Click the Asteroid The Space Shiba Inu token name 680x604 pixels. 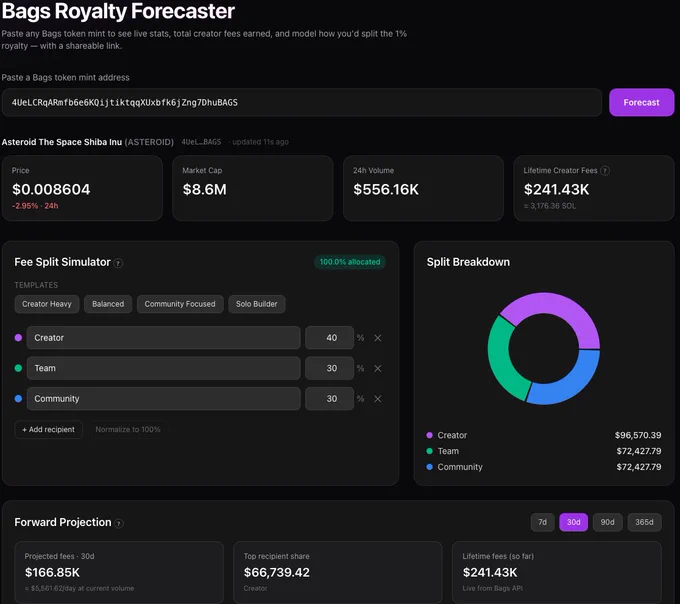[62, 142]
